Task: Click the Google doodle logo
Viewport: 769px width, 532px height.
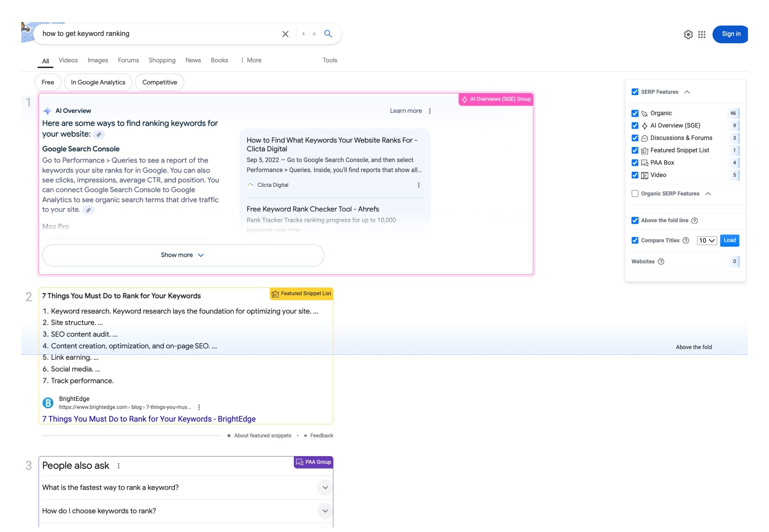Action: [27, 32]
